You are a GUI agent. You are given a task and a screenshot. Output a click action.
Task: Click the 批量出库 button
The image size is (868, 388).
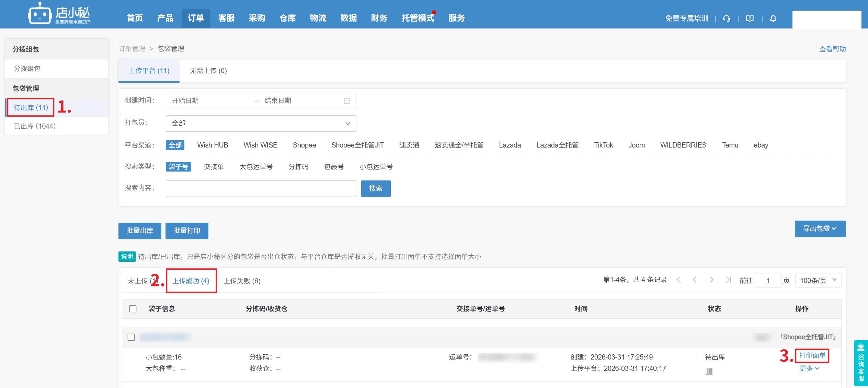(140, 231)
